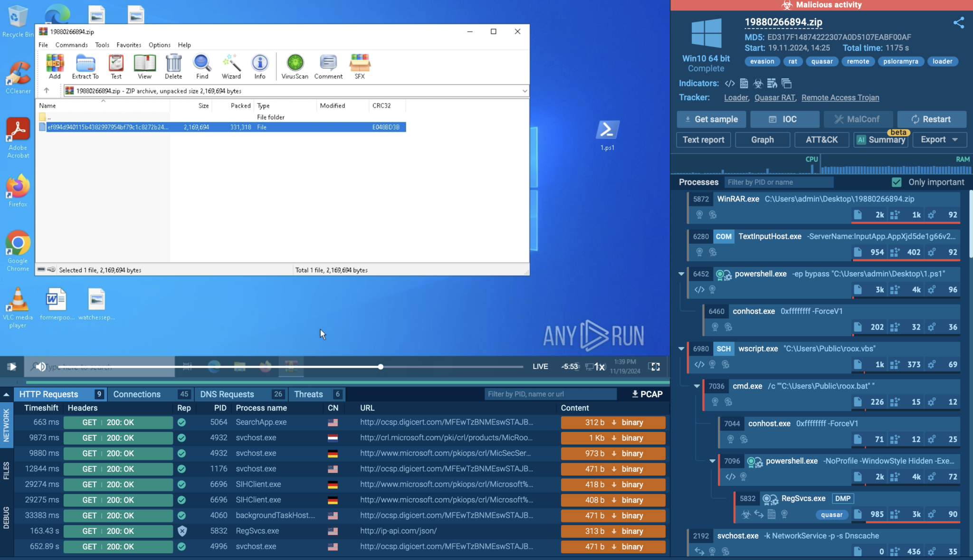
Task: Toggle the video fullscreen icon
Action: (x=655, y=367)
